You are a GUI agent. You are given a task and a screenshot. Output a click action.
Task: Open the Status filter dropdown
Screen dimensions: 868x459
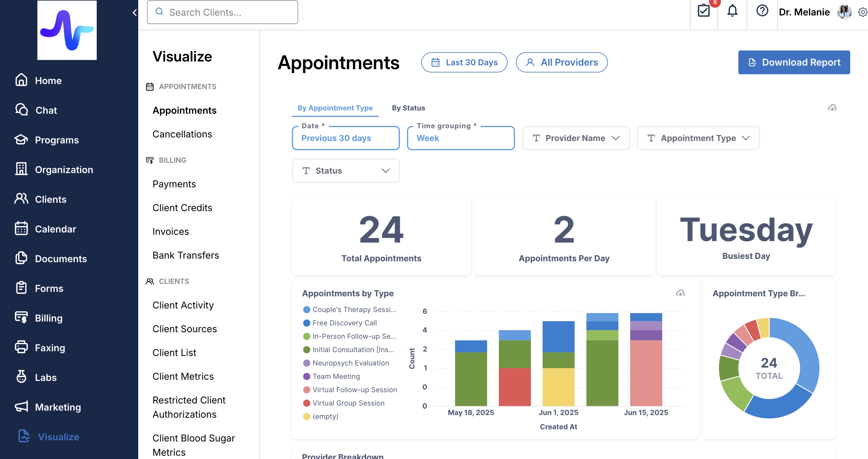(345, 171)
